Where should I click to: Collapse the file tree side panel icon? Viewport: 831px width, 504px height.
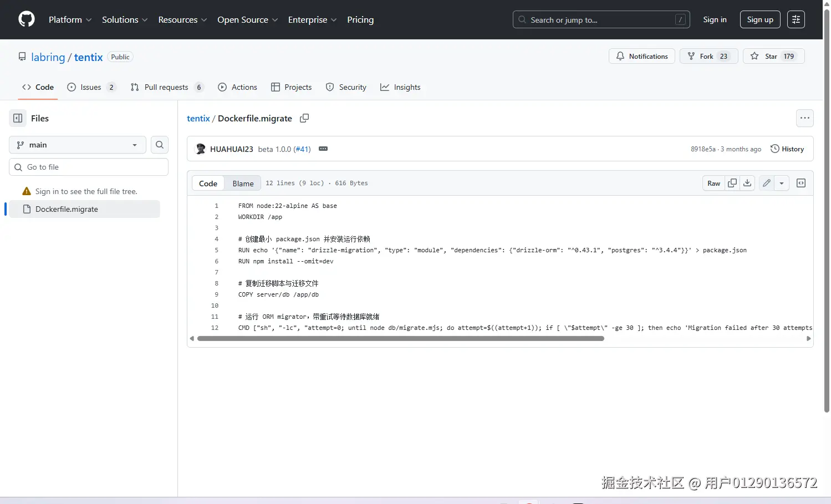tap(18, 118)
